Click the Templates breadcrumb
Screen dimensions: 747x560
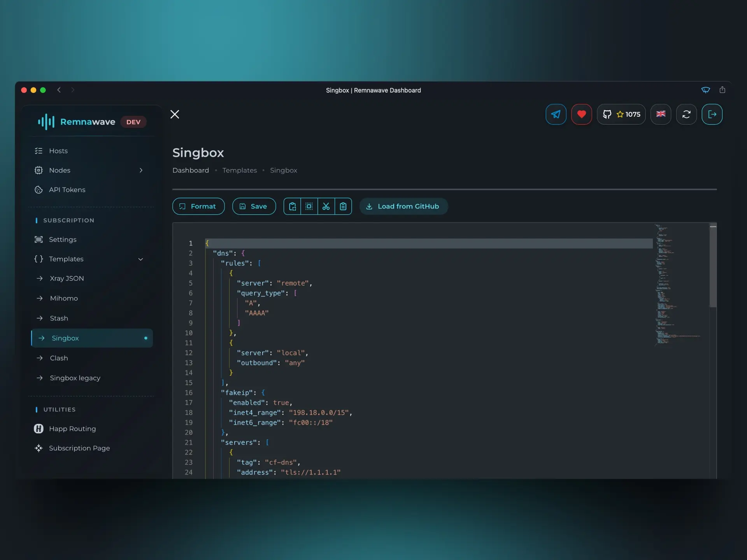point(240,170)
